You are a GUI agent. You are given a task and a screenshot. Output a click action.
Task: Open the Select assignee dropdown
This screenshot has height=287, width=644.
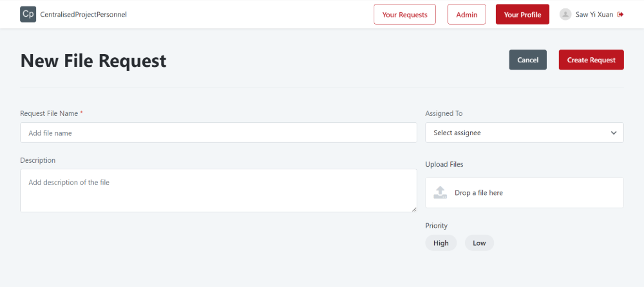click(524, 133)
